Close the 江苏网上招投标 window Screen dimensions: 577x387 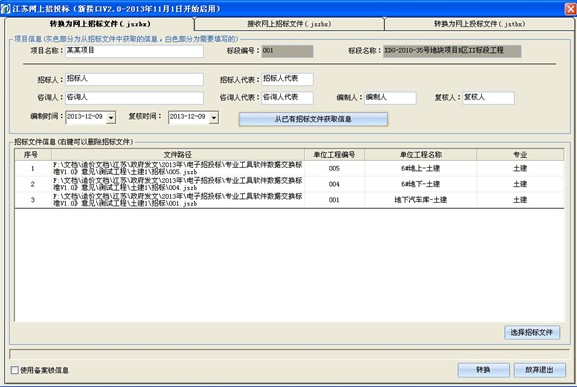tap(570, 8)
